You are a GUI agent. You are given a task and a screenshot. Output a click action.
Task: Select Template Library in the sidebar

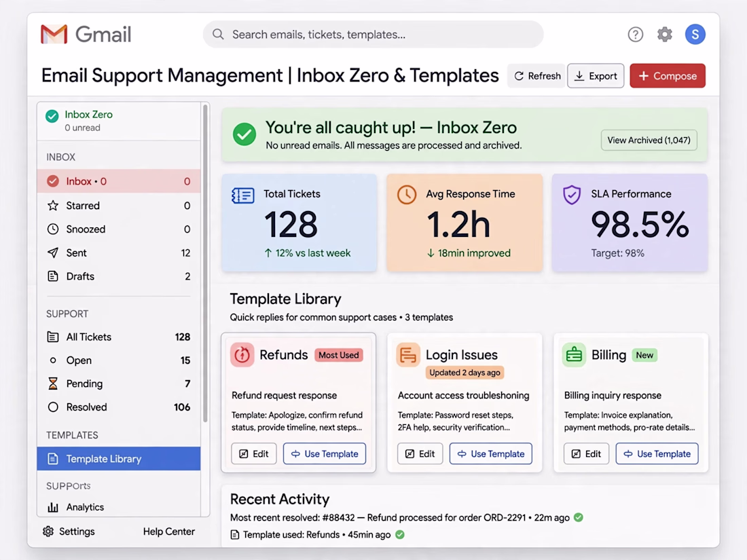coord(119,459)
